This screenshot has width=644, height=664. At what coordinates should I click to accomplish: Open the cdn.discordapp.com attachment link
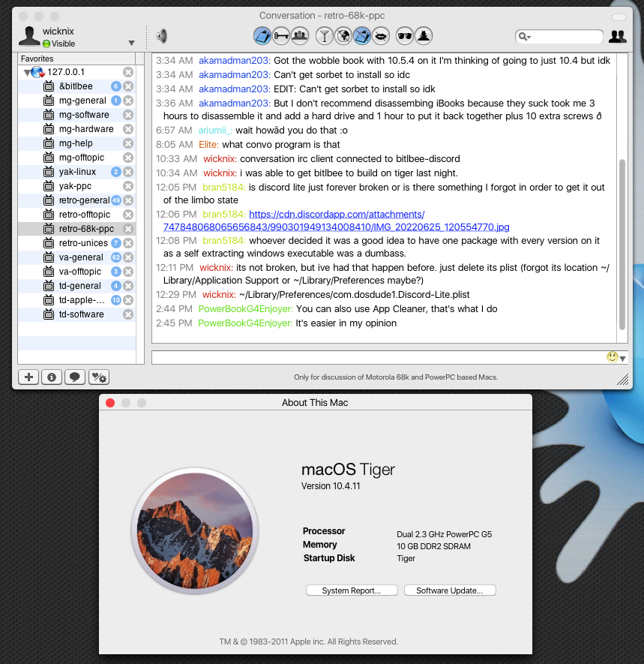tap(337, 221)
